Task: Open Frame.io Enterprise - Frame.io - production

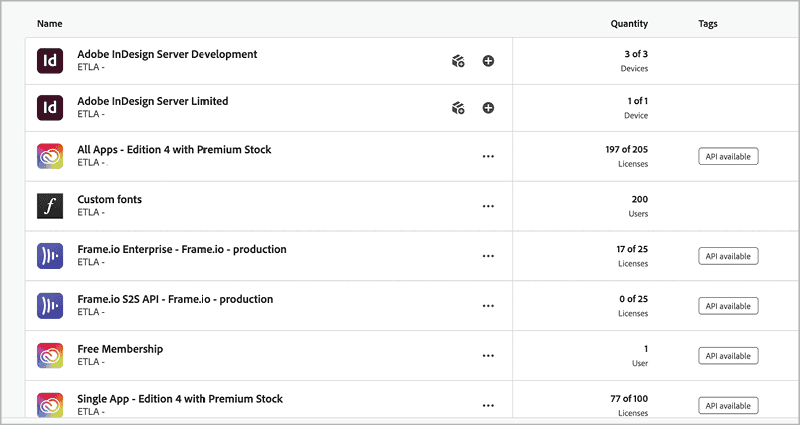Action: tap(182, 249)
